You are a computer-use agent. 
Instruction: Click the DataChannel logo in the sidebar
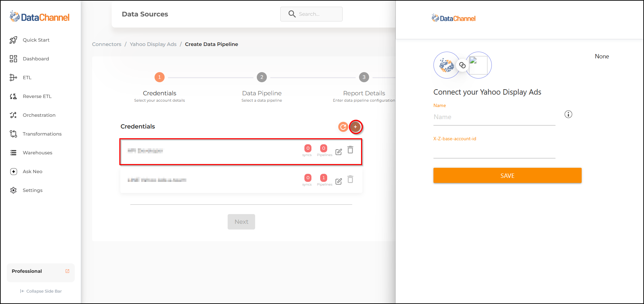point(40,17)
